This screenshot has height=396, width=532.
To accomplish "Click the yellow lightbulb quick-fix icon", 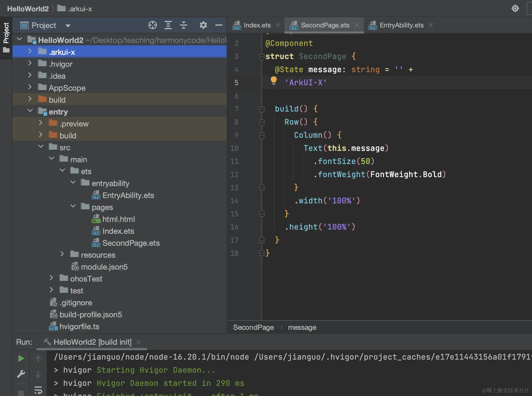I will 273,81.
